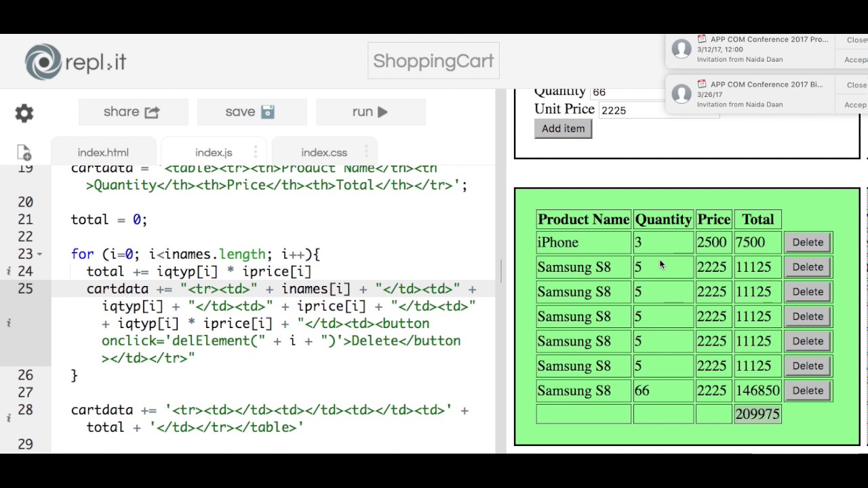Click the repl.it logo
The width and height of the screenshot is (868, 488).
click(75, 62)
